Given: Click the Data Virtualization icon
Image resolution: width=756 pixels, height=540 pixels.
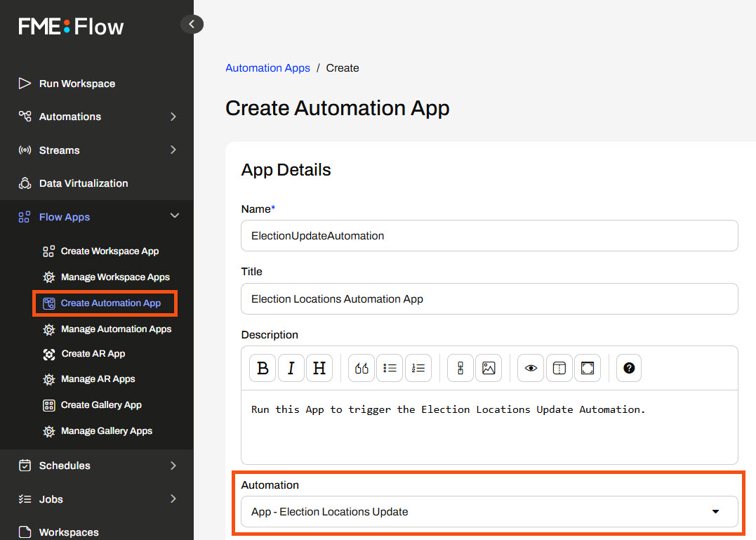Looking at the screenshot, I should pyautogui.click(x=25, y=183).
